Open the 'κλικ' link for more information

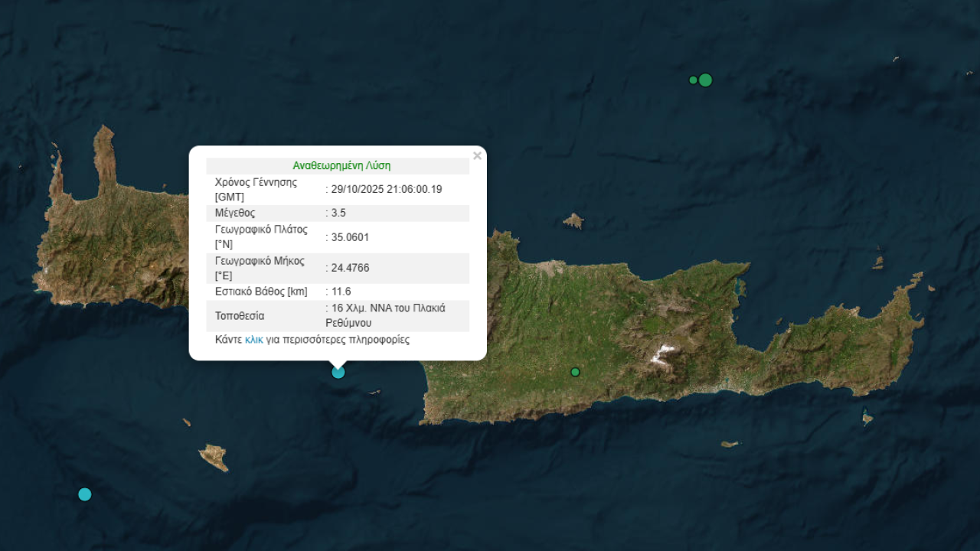[254, 340]
